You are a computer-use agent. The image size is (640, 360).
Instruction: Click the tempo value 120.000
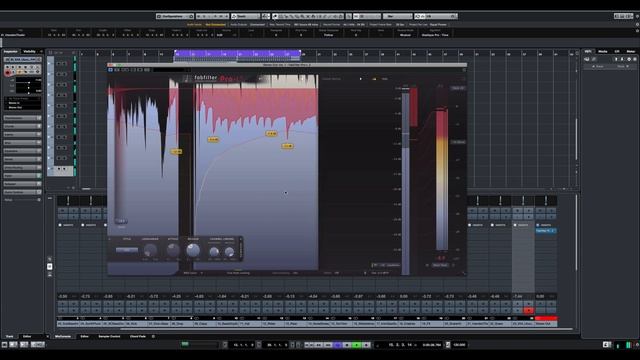[x=459, y=345]
